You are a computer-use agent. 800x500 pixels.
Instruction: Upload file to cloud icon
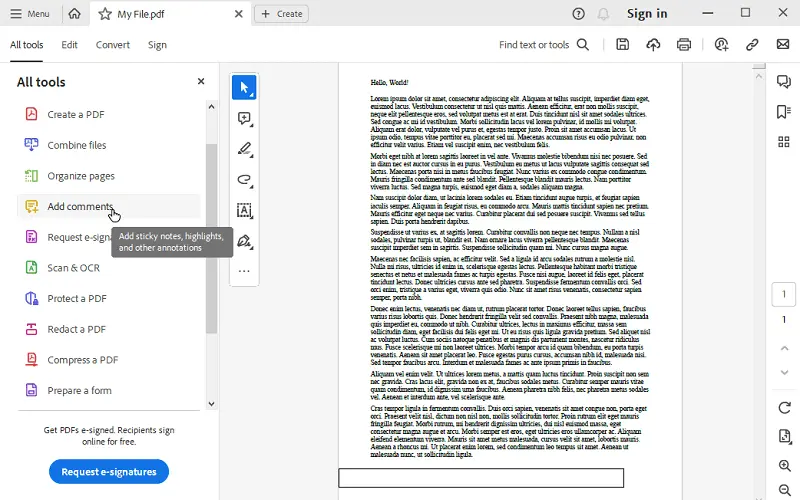click(653, 45)
